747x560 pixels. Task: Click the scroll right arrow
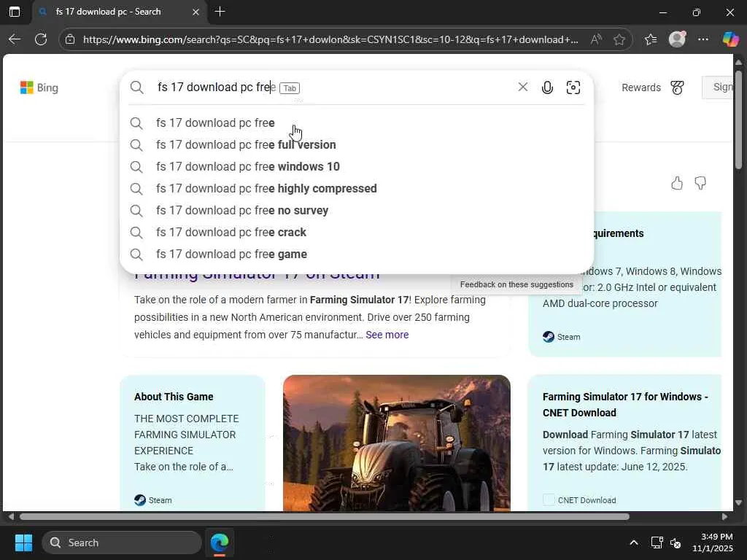click(724, 517)
